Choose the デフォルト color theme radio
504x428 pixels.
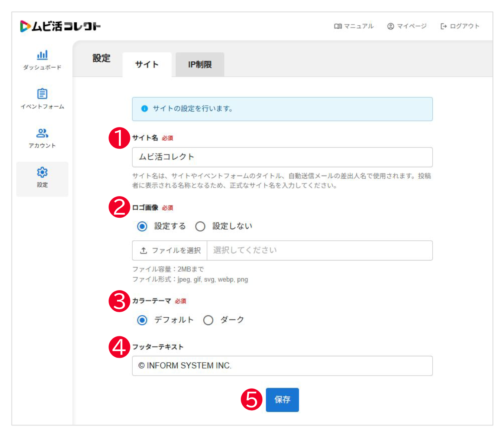click(x=142, y=320)
